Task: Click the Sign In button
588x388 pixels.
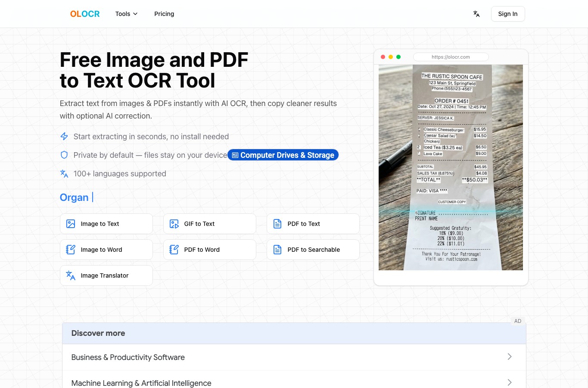Action: point(508,14)
